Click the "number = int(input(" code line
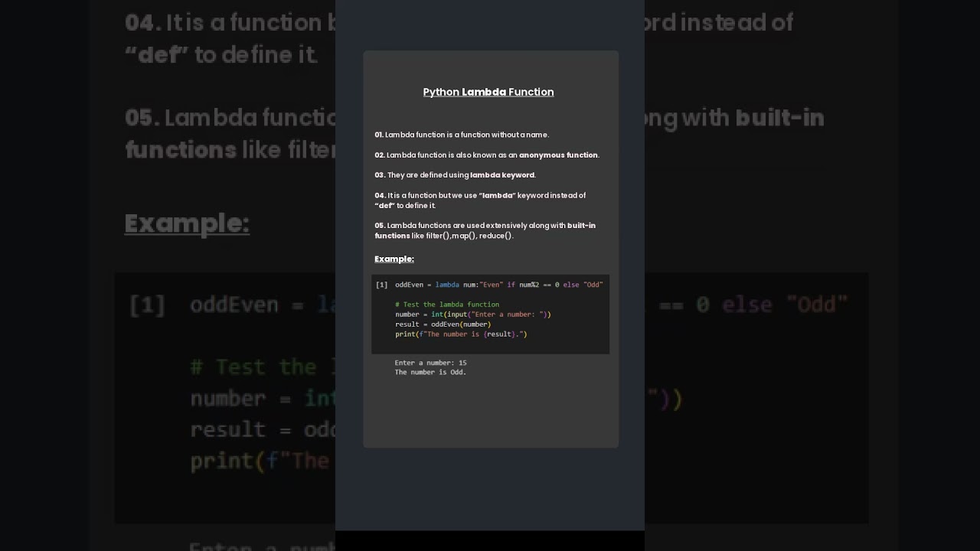The width and height of the screenshot is (980, 551). pos(473,315)
